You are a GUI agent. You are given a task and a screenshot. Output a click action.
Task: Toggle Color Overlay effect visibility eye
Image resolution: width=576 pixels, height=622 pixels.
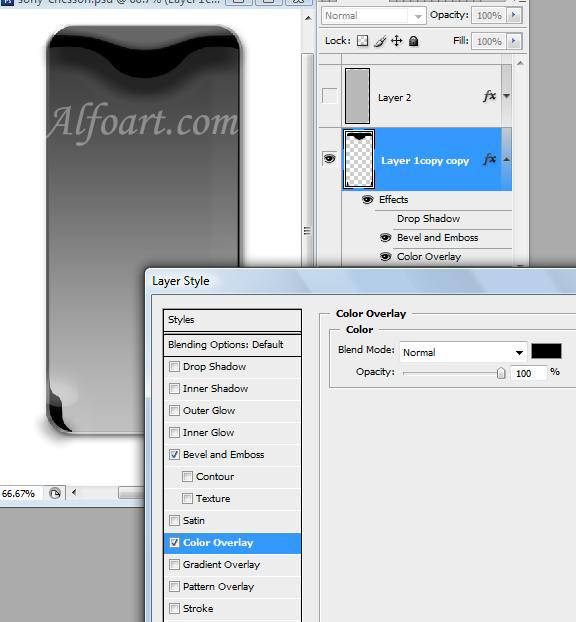pos(385,257)
